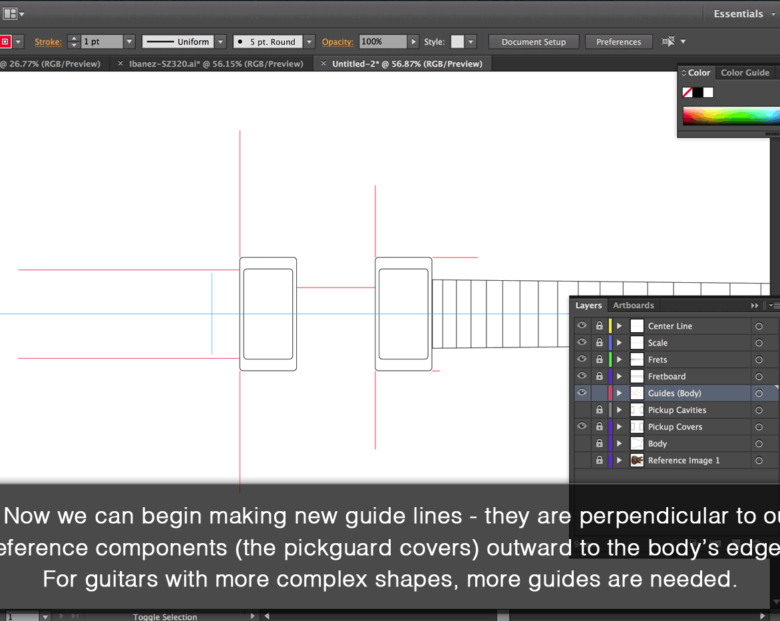Pick the black swatch in Color panel

click(x=698, y=92)
